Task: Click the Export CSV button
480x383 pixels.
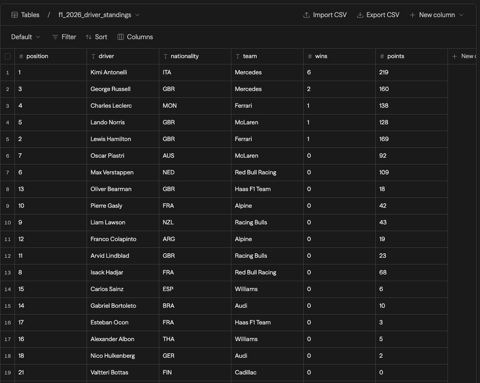Action: coord(378,15)
